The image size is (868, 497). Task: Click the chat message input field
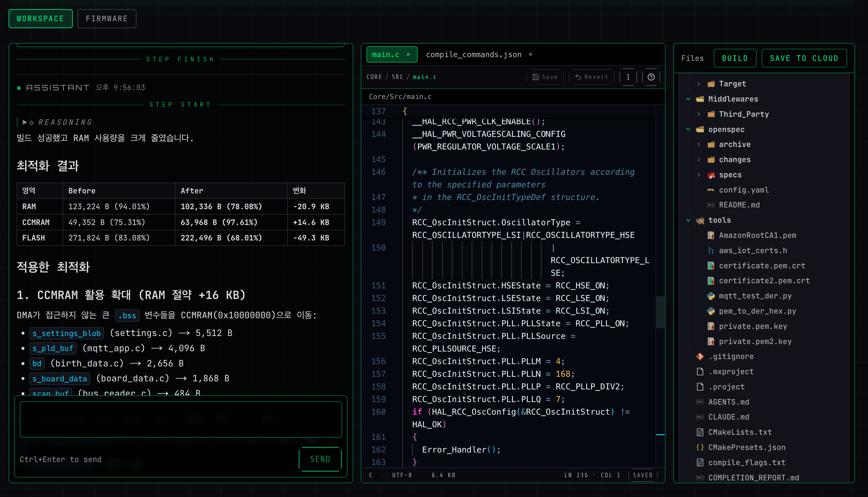coord(181,419)
